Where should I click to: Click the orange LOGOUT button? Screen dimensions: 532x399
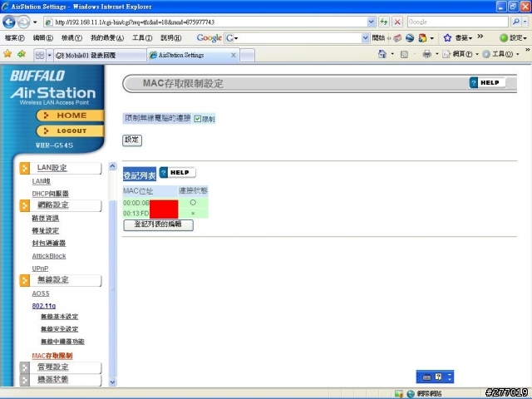(x=70, y=131)
